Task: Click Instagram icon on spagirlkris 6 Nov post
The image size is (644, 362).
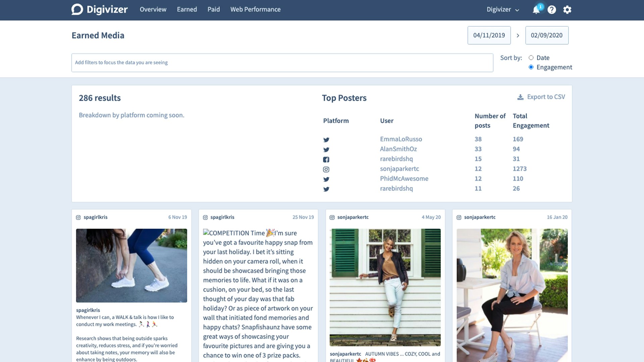Action: [x=78, y=217]
